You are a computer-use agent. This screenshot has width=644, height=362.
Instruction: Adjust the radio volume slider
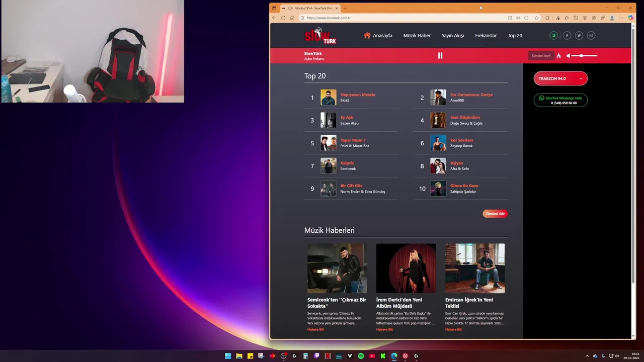pos(585,56)
